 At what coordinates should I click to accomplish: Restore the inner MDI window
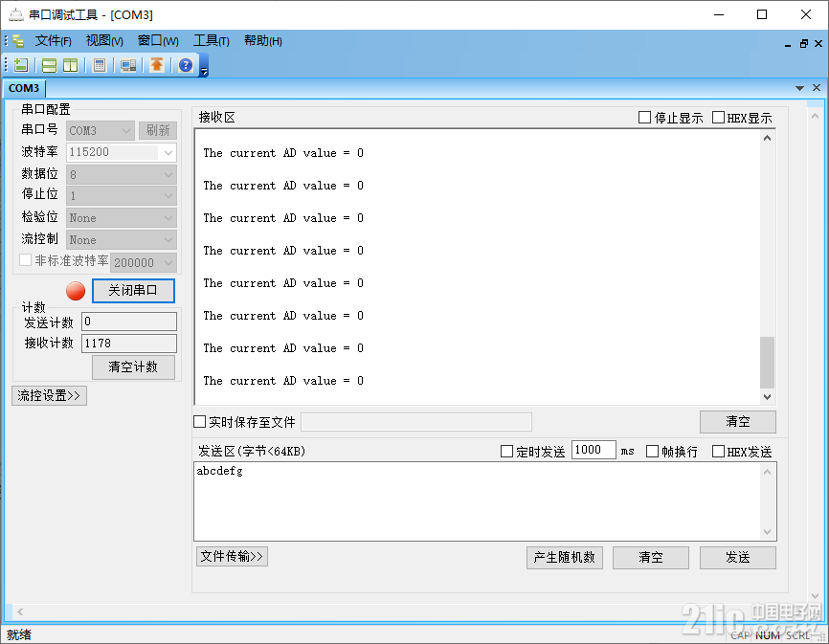[803, 44]
